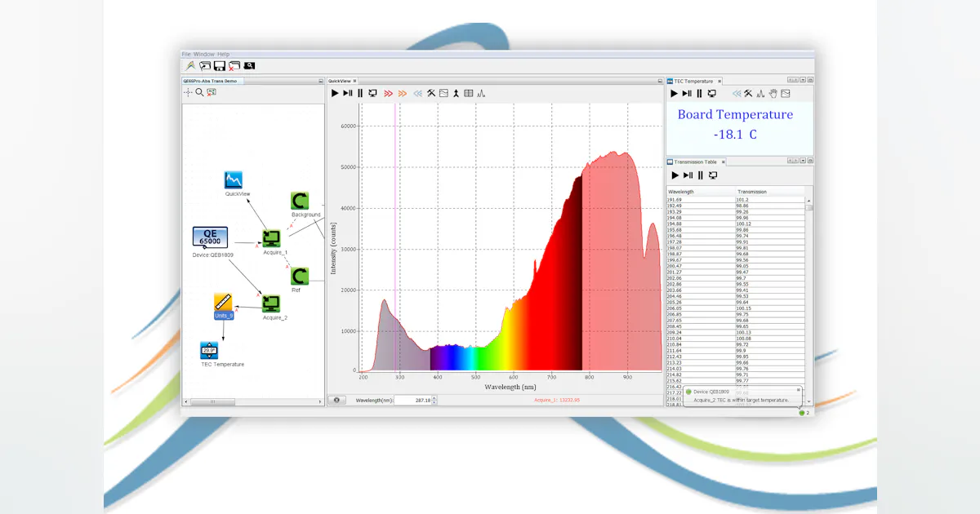
Task: Click the monitor icon in Transmission Table toolbar
Action: (713, 175)
